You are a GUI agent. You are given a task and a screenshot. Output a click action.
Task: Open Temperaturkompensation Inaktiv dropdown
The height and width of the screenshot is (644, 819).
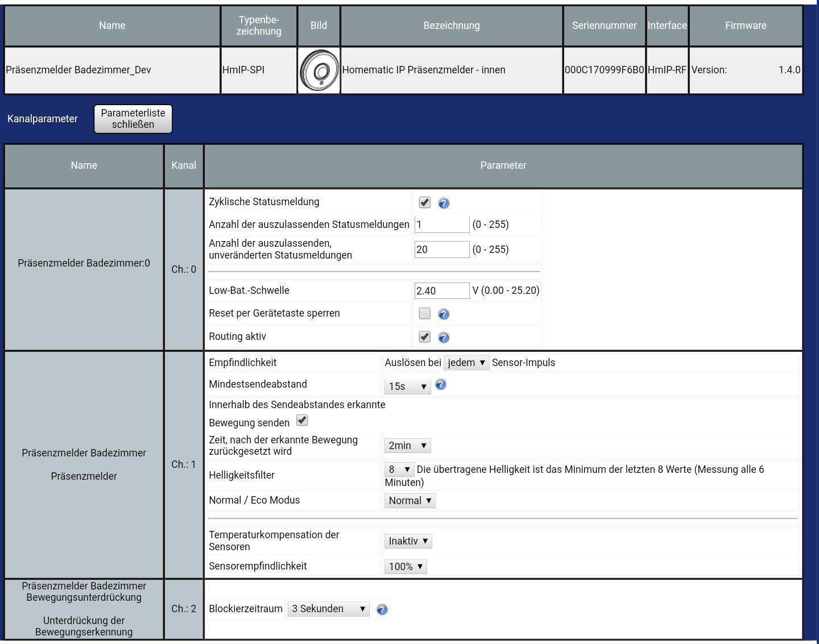tap(408, 541)
